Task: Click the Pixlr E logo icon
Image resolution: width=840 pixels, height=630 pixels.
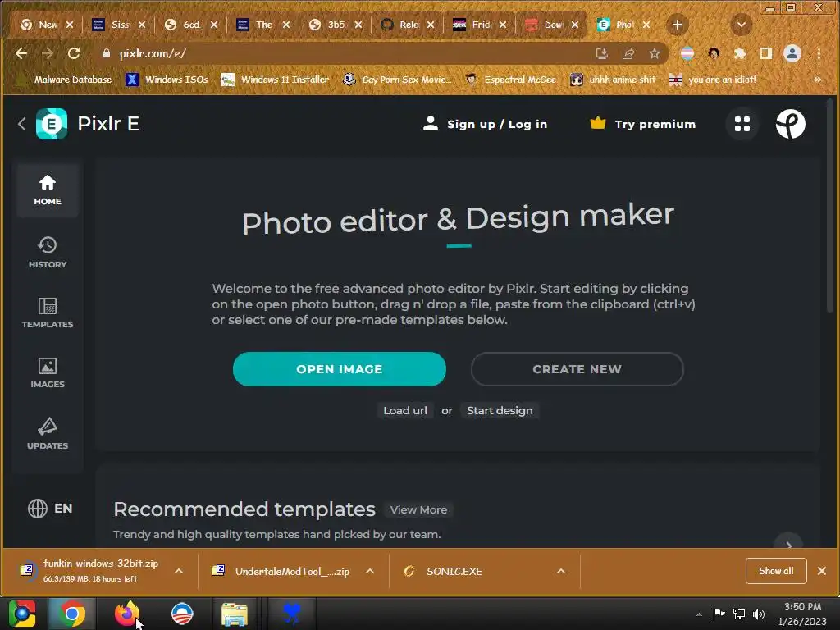Action: [52, 124]
